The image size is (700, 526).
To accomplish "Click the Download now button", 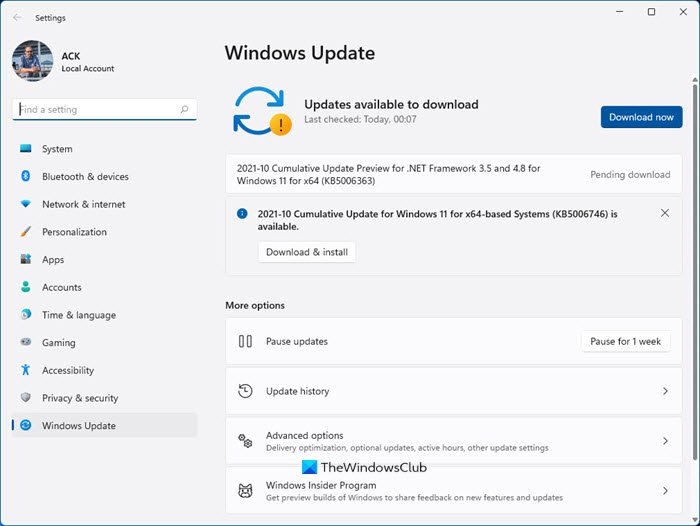I will pos(641,117).
